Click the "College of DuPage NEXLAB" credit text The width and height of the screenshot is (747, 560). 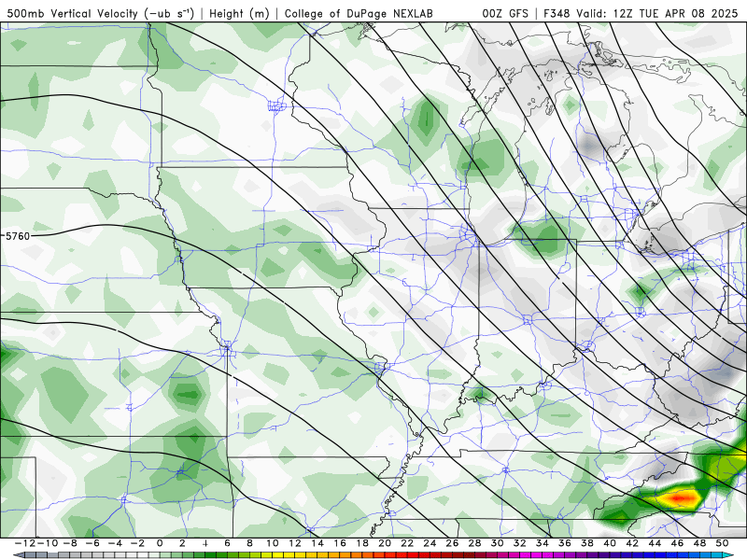coord(359,13)
